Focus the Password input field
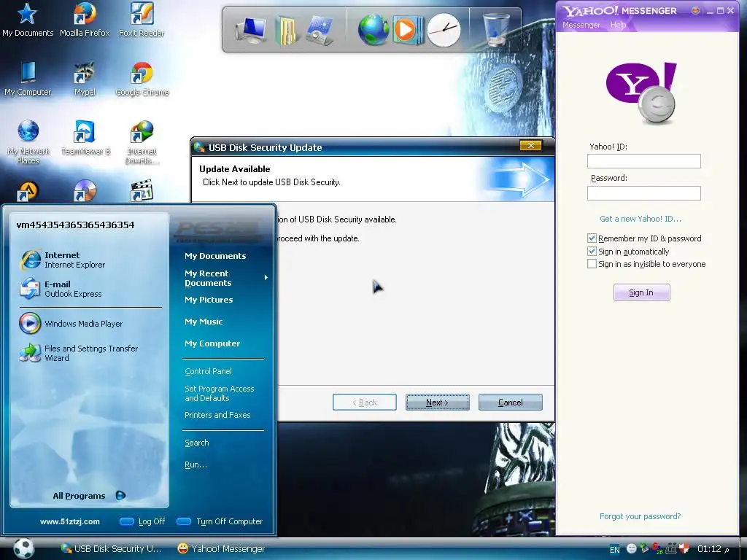This screenshot has height=560, width=747. point(643,192)
